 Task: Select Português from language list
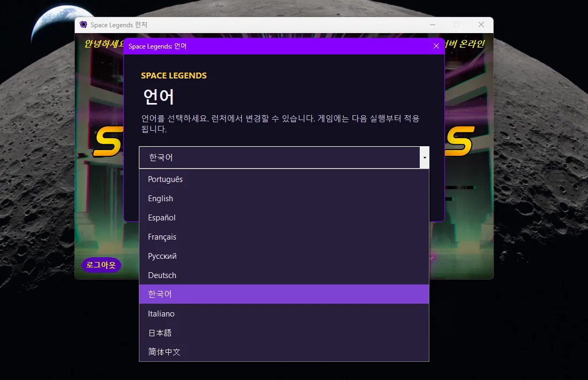click(284, 179)
